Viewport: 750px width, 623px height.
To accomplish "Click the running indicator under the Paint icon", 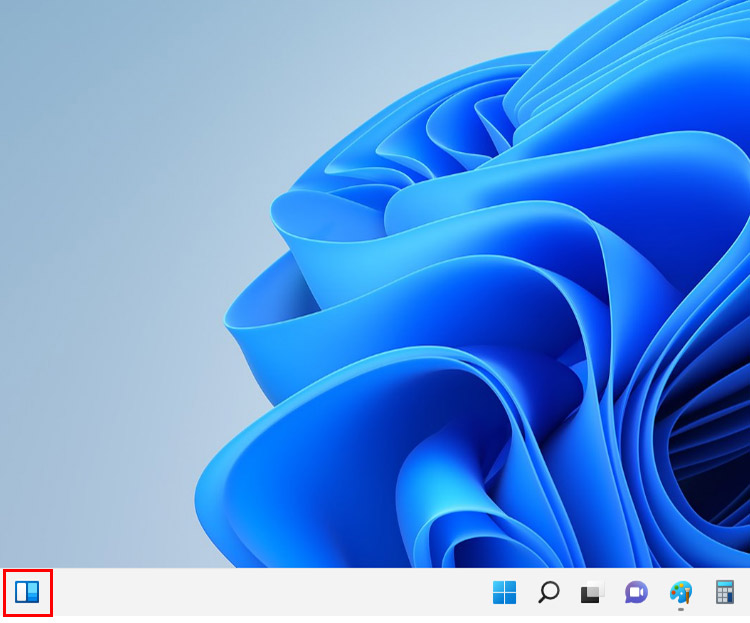I will tap(681, 608).
